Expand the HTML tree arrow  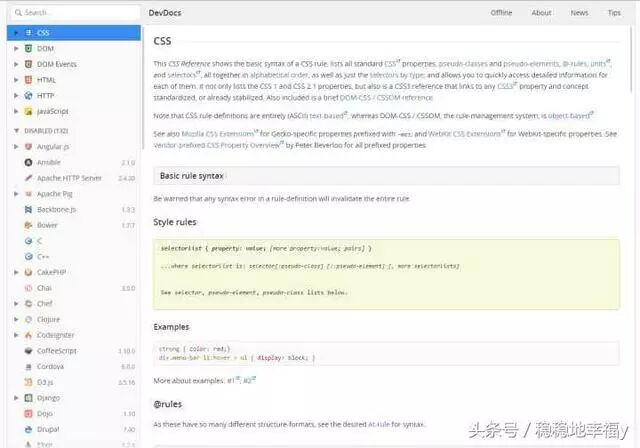click(x=16, y=80)
